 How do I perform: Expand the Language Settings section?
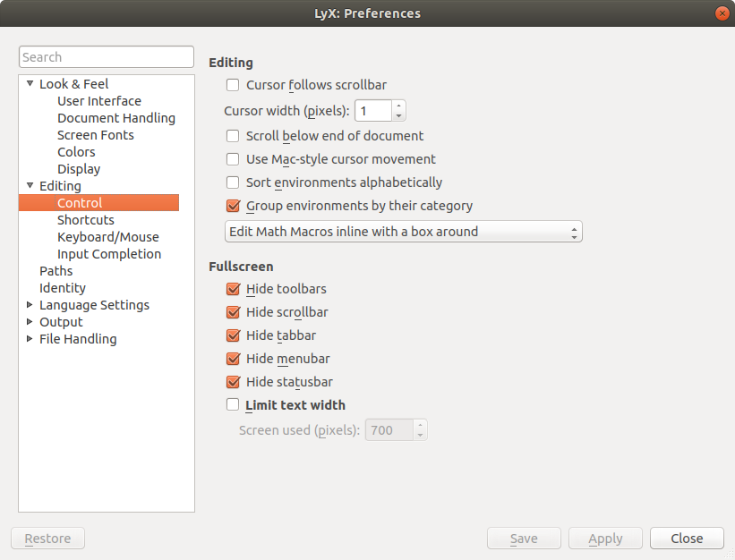pos(30,305)
